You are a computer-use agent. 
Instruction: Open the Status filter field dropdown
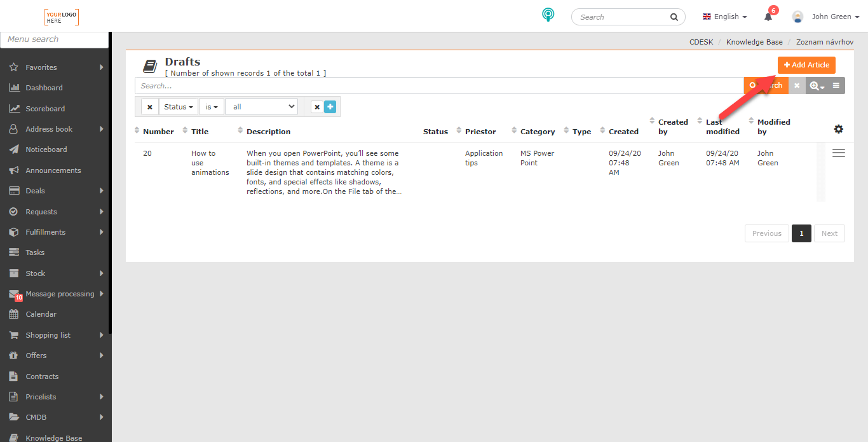point(179,107)
